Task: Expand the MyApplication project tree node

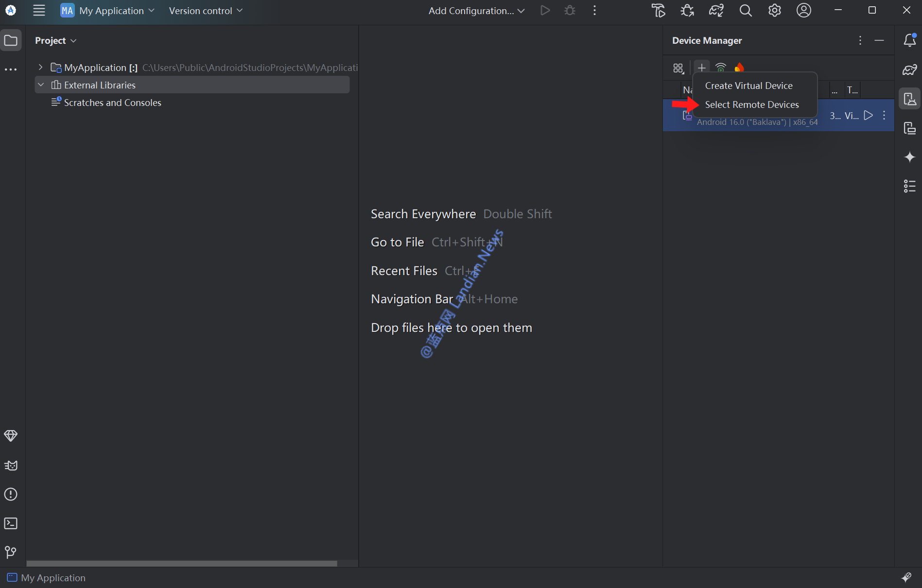Action: pos(41,68)
